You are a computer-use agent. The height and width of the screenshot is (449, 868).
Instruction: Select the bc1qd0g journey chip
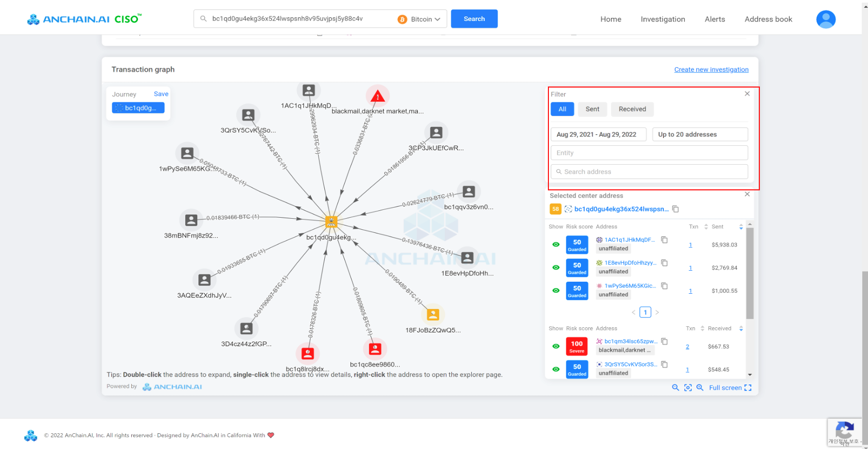(138, 108)
